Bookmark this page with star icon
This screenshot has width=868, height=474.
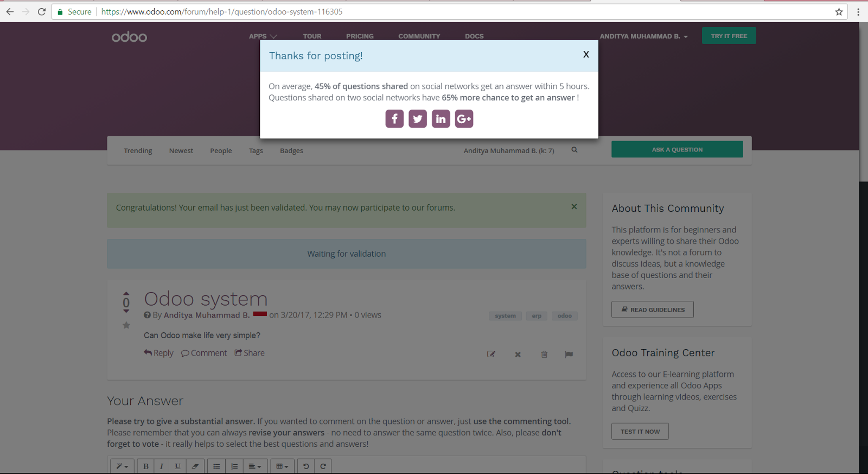tap(839, 11)
